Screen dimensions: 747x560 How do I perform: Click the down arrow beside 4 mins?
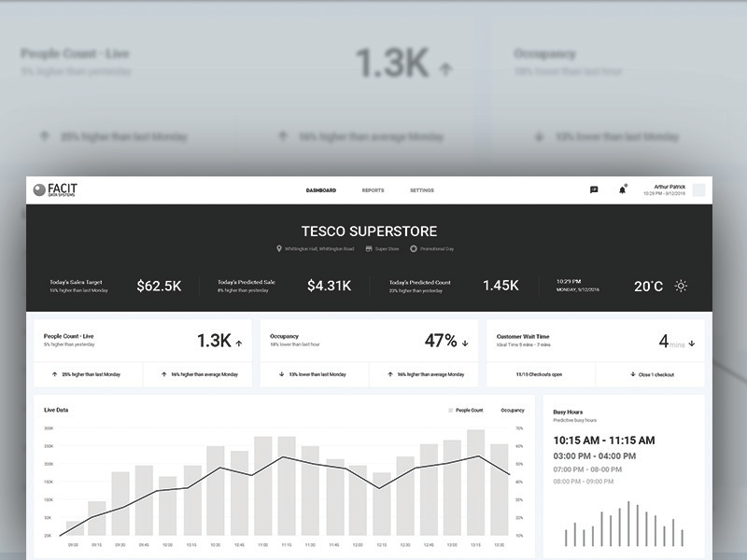coord(692,343)
